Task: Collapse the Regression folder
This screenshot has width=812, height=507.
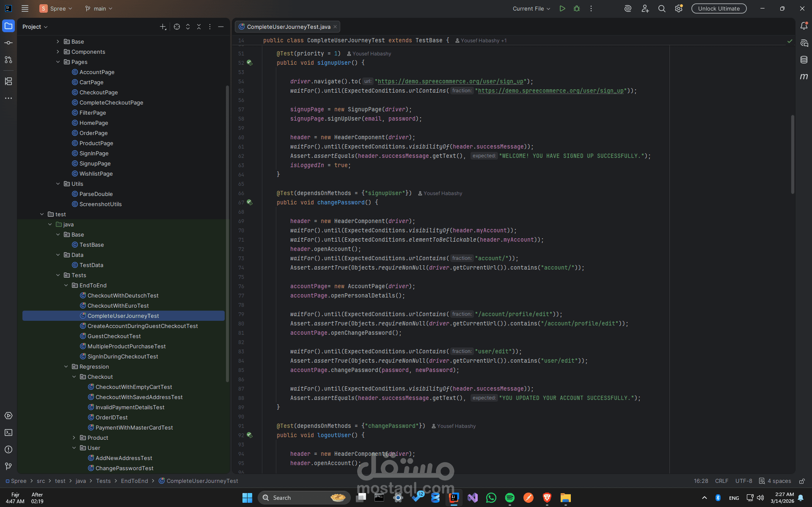Action: 66,366
